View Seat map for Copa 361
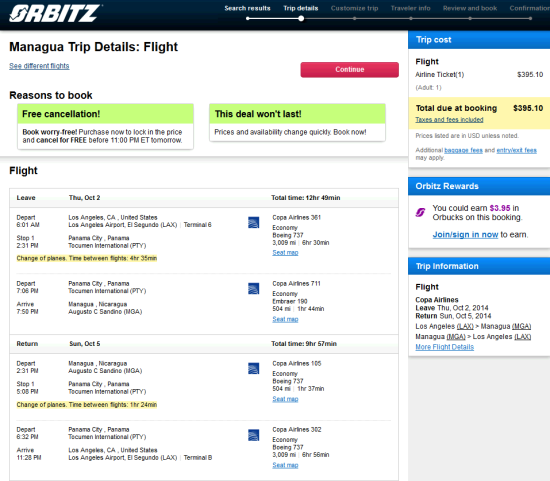Screen dimensions: 550x481 (286, 253)
